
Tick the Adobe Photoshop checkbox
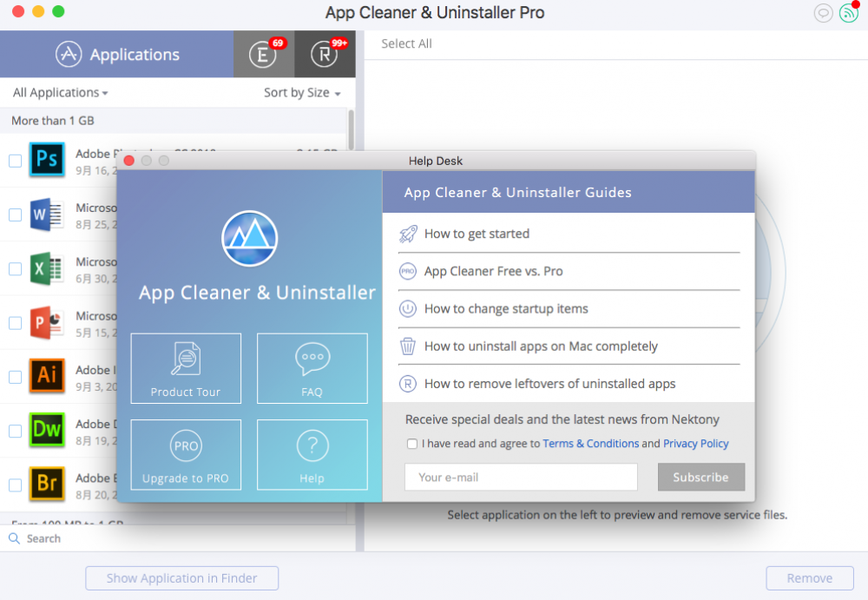click(16, 161)
